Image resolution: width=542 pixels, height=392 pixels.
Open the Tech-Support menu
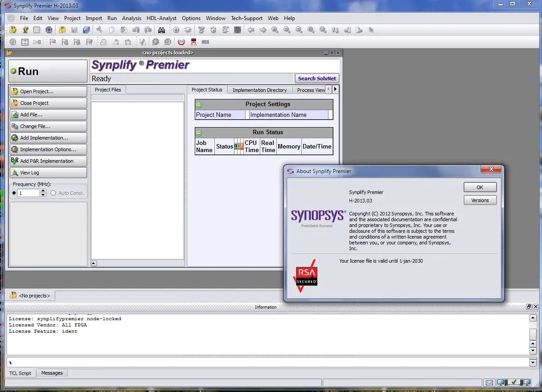tap(246, 18)
